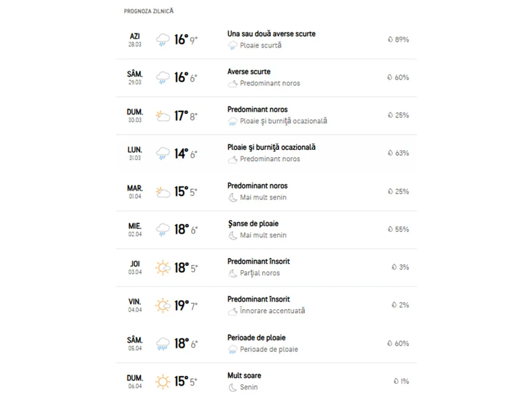Viewport: 532px width, 399px height.
Task: Click the 19° high temperature for VIN.
Action: 181,305
